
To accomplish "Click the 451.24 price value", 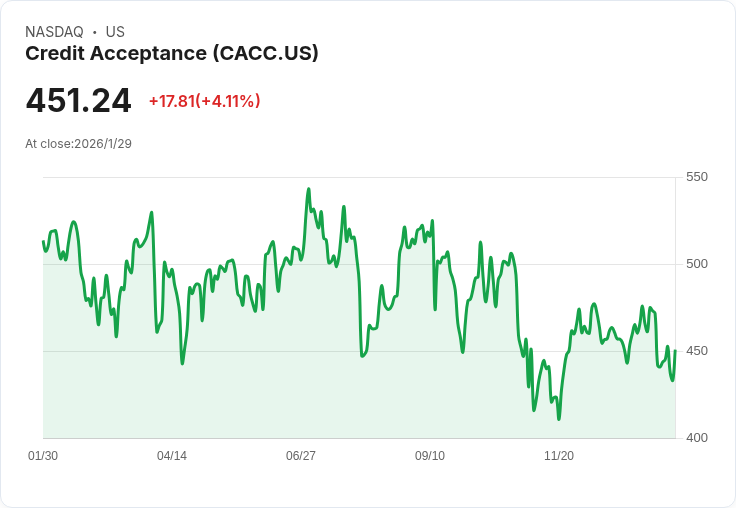I will pos(78,101).
